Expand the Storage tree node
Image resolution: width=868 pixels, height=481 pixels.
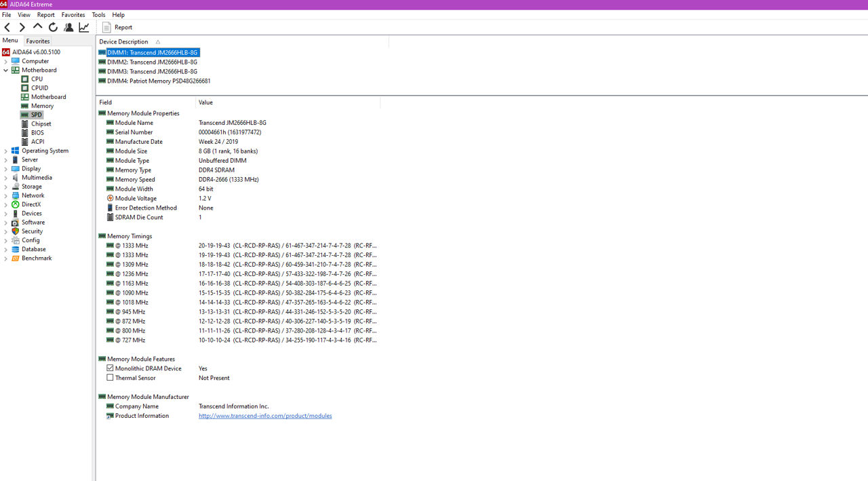pos(5,187)
